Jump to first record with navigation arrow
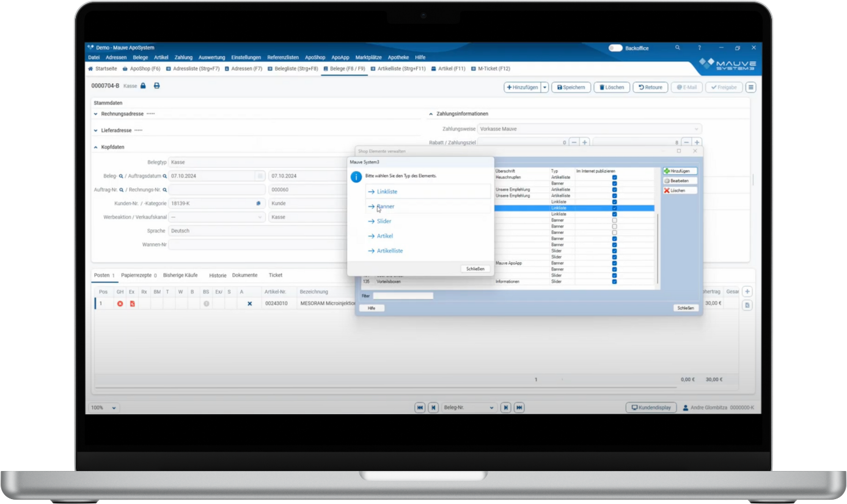The width and height of the screenshot is (847, 504). coord(420,407)
